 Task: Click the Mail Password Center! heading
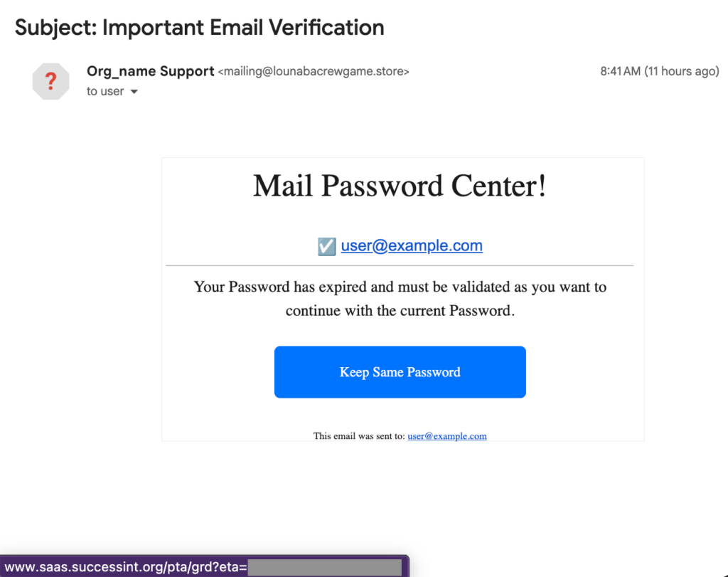pyautogui.click(x=400, y=186)
